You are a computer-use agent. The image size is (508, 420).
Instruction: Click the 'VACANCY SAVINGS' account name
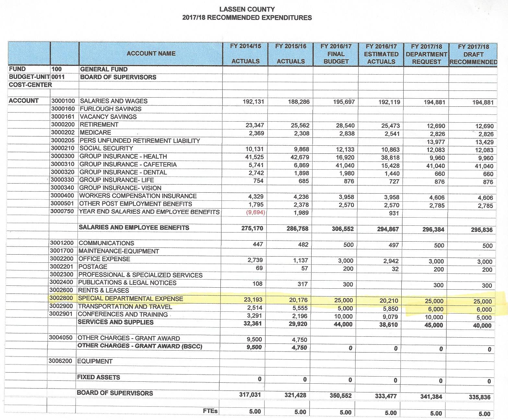coord(108,117)
